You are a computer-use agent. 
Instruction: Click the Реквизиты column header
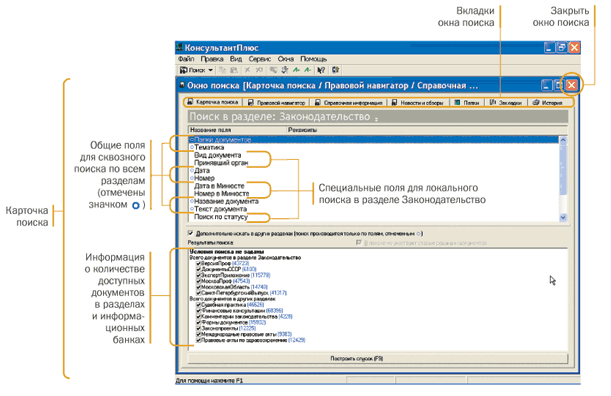tap(426, 130)
